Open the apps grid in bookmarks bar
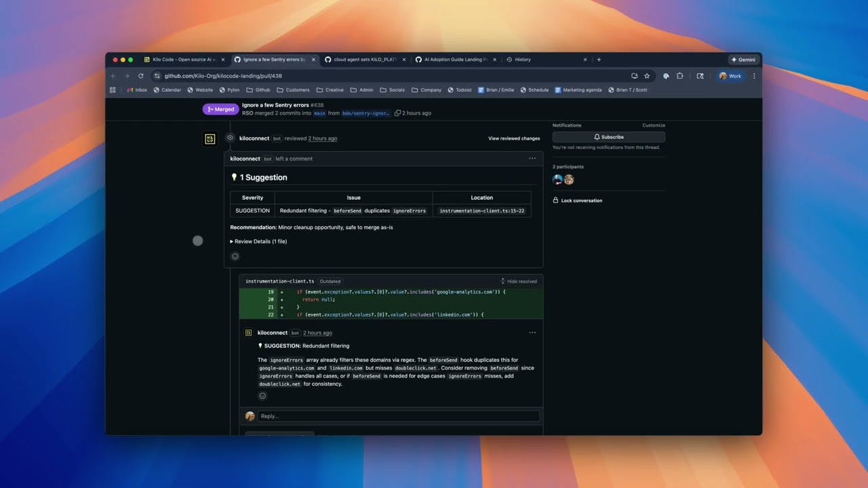 click(113, 89)
